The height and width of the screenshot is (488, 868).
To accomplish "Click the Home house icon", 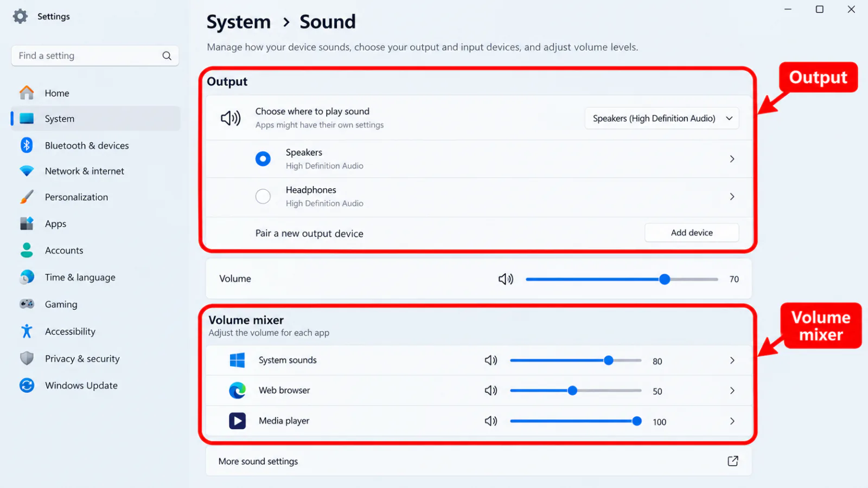I will pos(27,93).
